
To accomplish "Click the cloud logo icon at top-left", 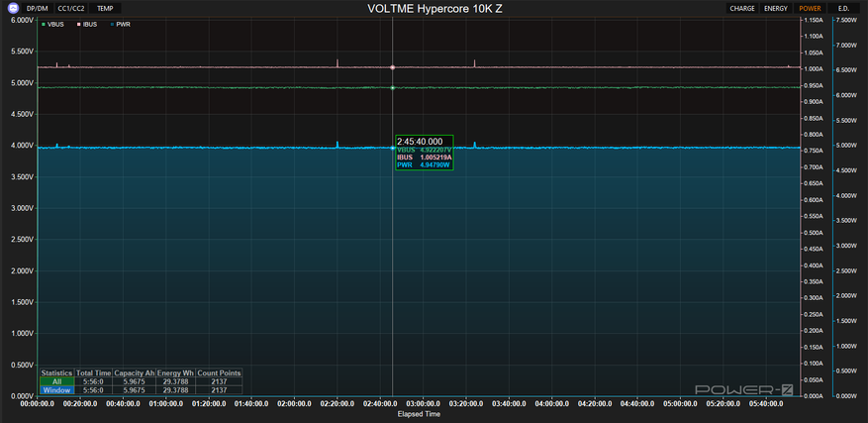I will (13, 8).
